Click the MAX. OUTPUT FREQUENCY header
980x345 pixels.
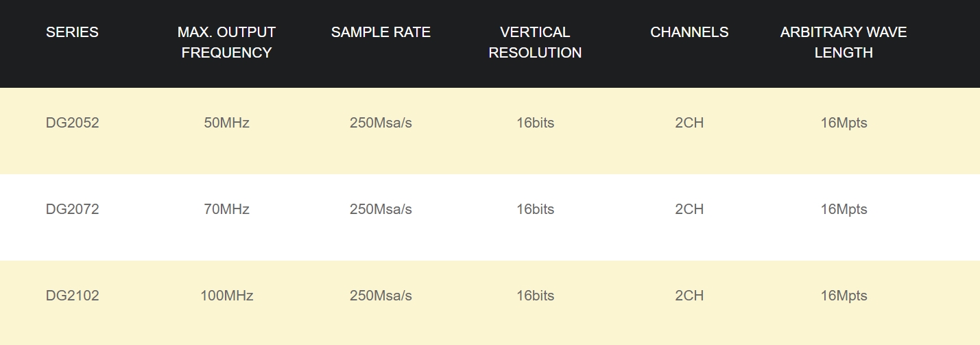(x=226, y=43)
